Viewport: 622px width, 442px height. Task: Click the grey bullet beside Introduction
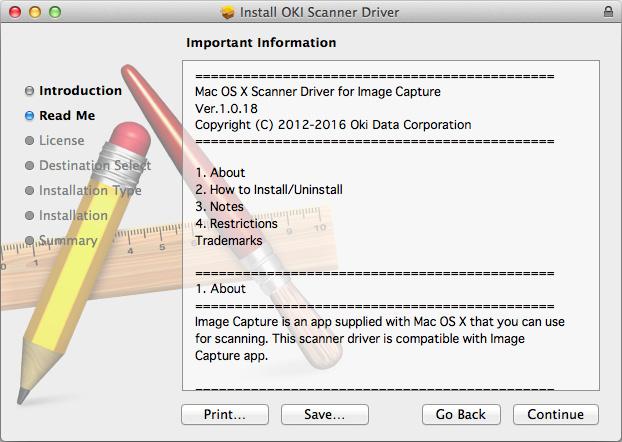click(x=29, y=91)
